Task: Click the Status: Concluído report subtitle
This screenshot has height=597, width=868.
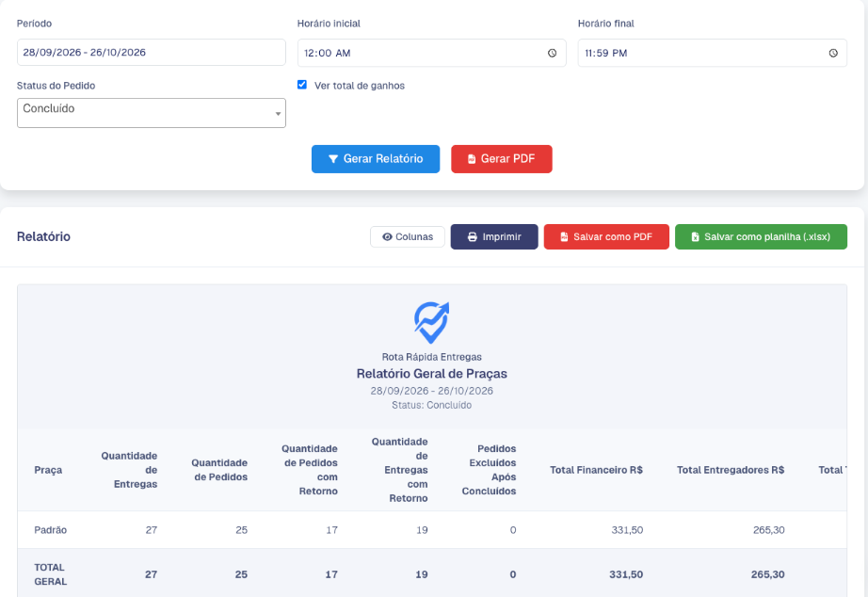Action: pyautogui.click(x=432, y=406)
